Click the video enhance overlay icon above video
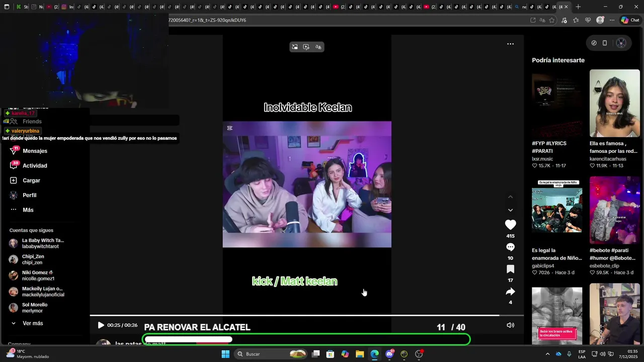The width and height of the screenshot is (644, 362). [306, 47]
